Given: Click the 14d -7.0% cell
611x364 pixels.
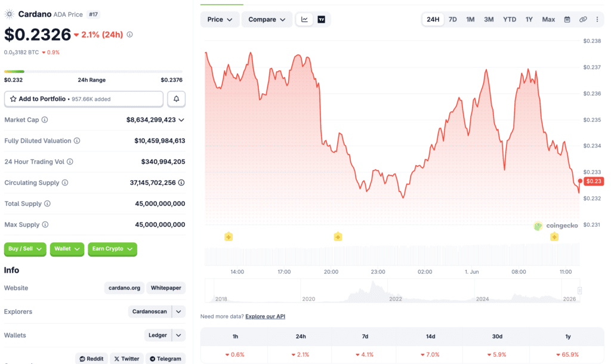Looking at the screenshot, I should tap(430, 354).
